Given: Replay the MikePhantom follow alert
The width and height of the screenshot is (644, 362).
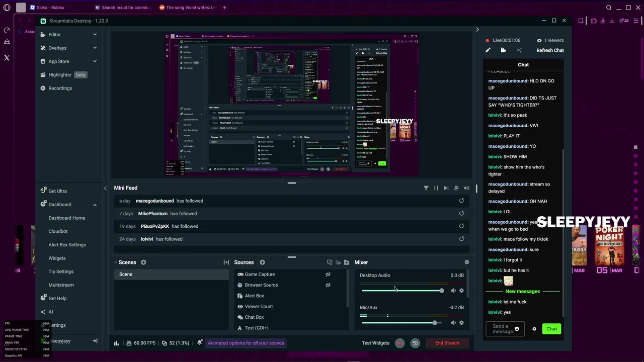Looking at the screenshot, I should 461,214.
